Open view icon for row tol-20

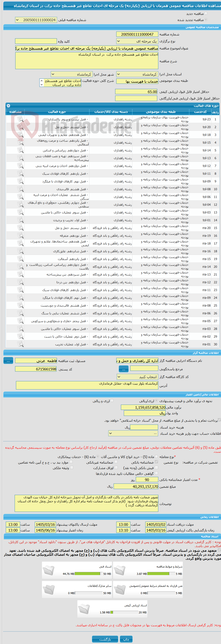point(20,127)
